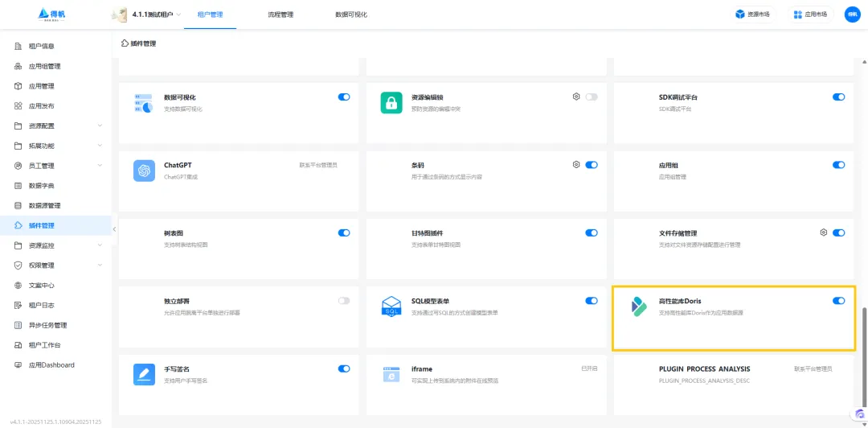Screen dimensions: 868x428
Task: Click the 独立部署 plugin title
Action: pos(177,301)
